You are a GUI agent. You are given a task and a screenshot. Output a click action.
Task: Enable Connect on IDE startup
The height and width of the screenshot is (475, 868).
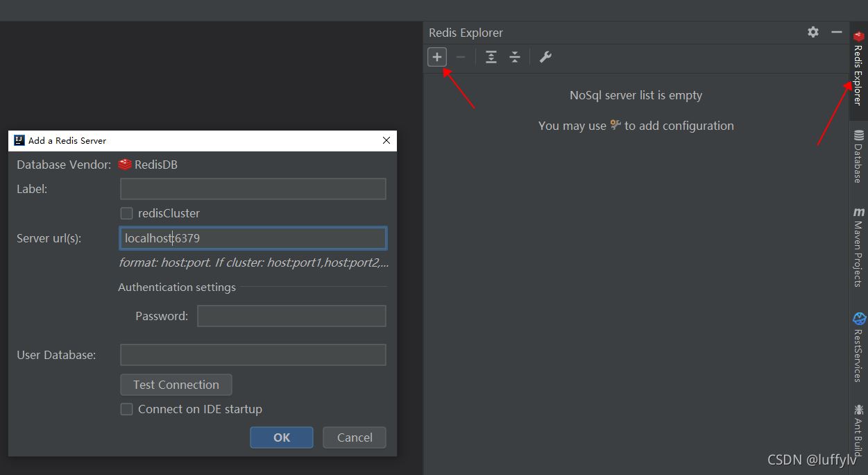(x=127, y=409)
